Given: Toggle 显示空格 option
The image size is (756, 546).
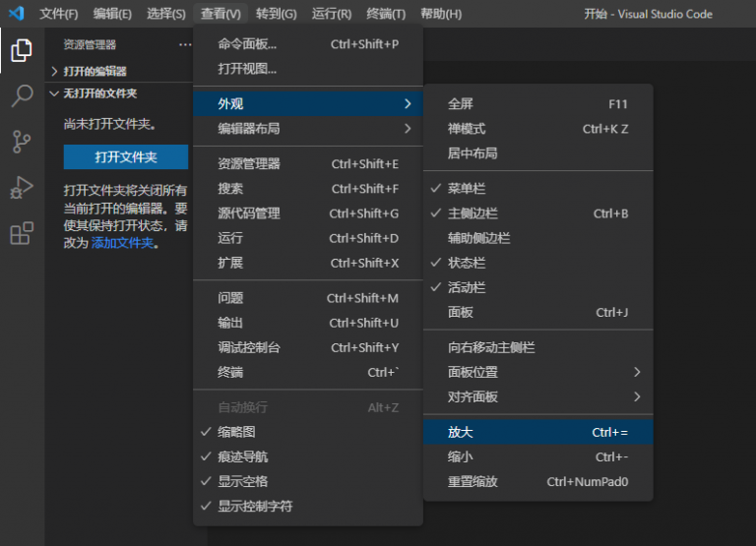Looking at the screenshot, I should [x=308, y=481].
